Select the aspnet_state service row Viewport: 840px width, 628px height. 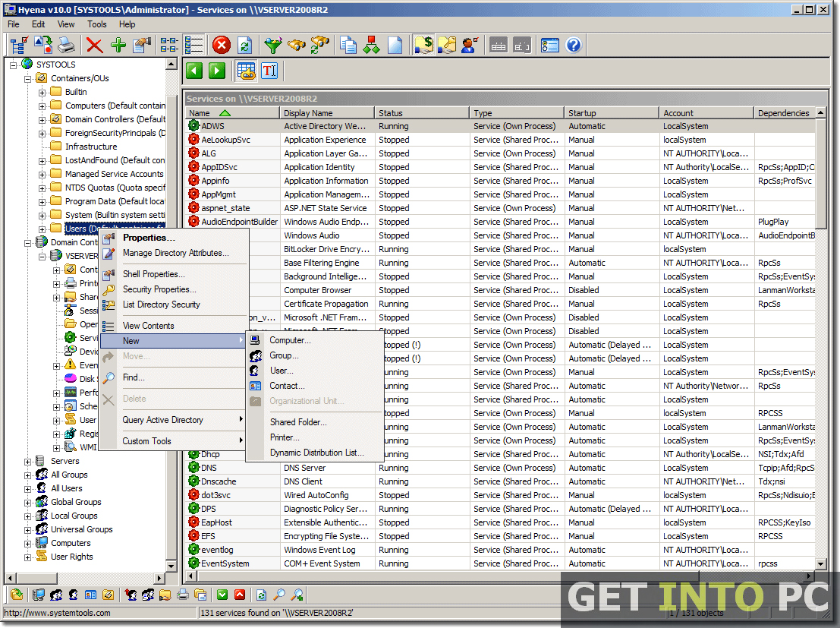[500, 208]
